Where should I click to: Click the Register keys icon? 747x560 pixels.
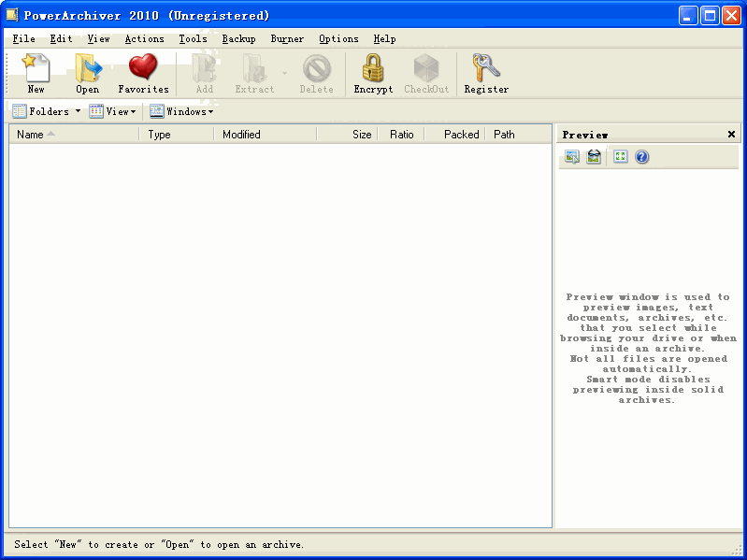coord(486,73)
